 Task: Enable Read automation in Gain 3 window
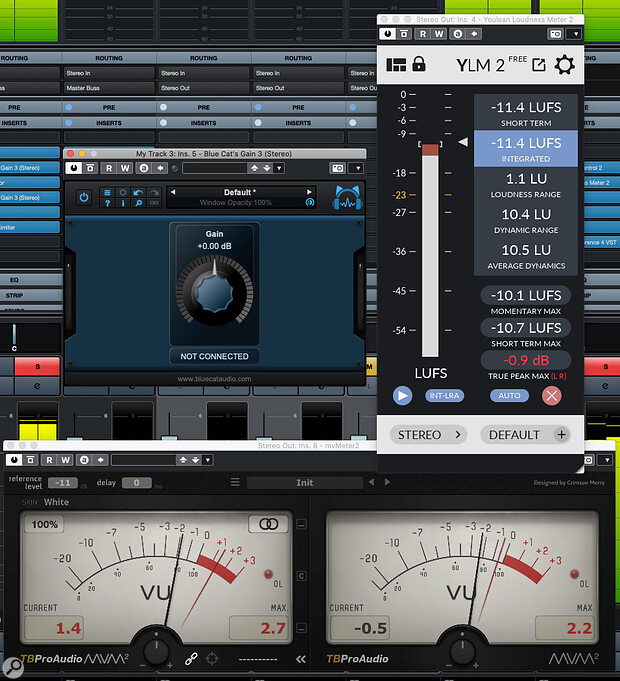109,168
